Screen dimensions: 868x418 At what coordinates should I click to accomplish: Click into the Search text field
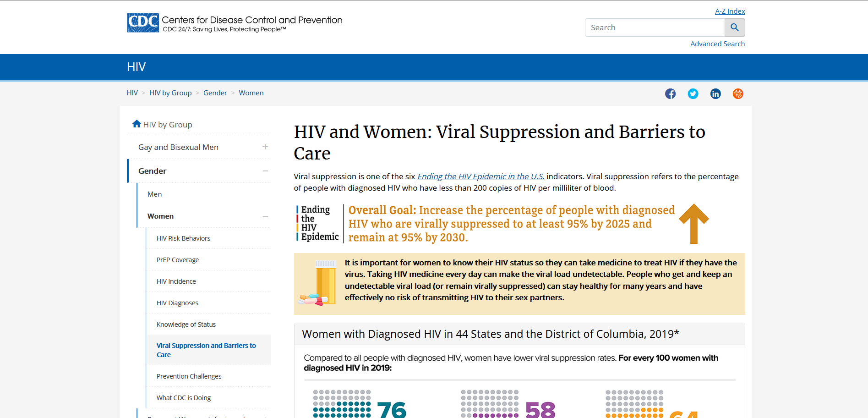[655, 27]
